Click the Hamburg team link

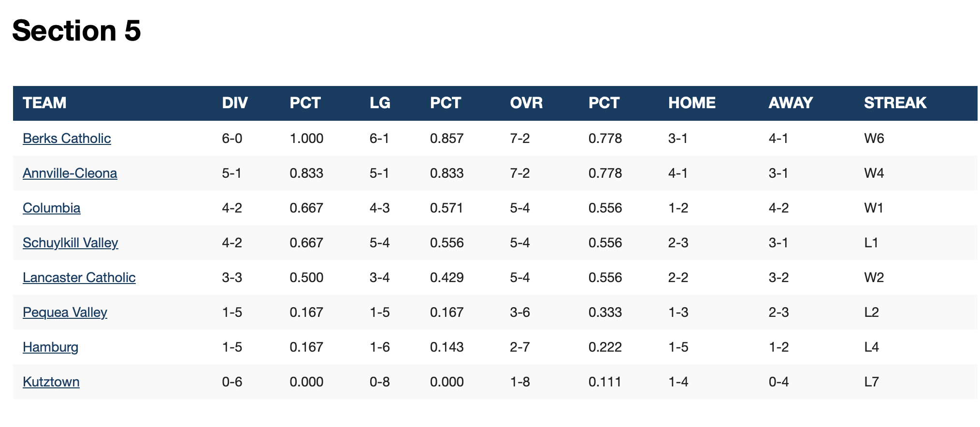click(50, 347)
